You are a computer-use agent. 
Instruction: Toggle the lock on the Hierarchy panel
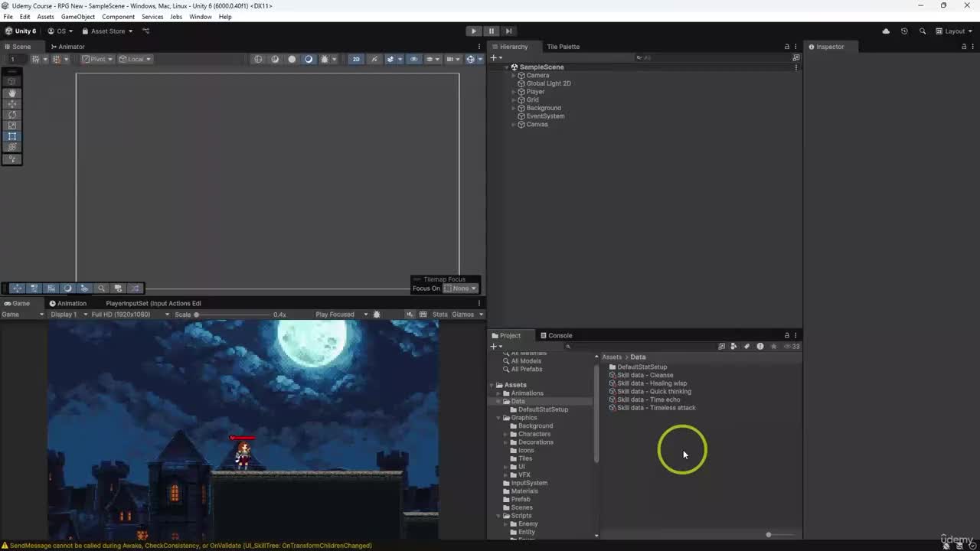(x=786, y=47)
